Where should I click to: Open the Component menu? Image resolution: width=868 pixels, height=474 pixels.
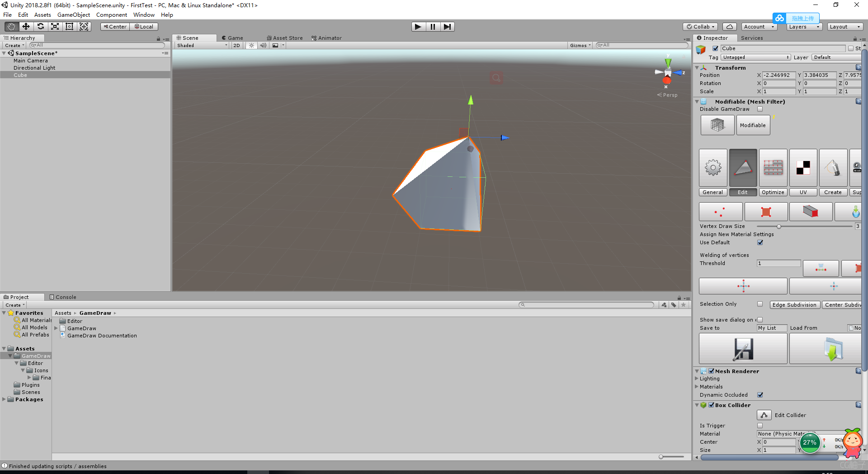point(112,15)
